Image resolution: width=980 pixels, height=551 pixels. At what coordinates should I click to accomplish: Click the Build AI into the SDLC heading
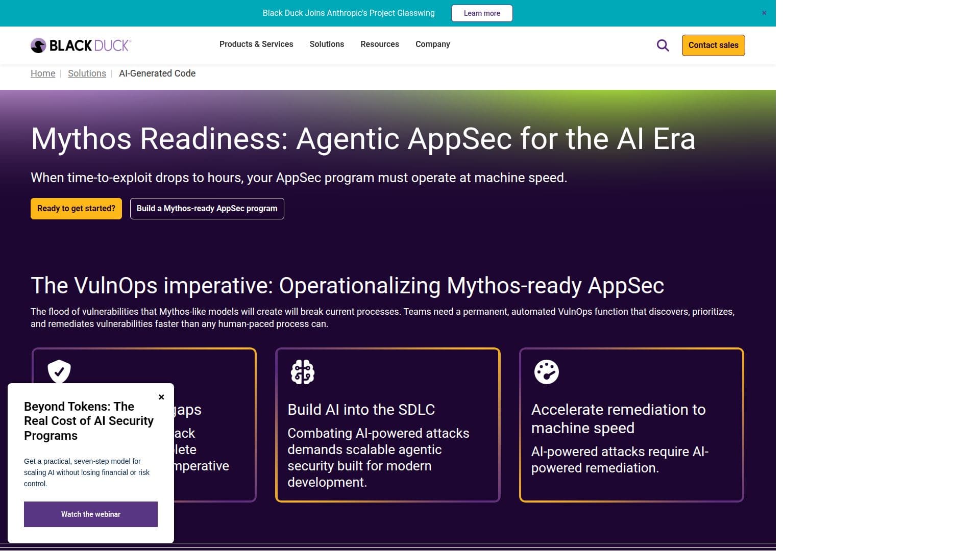(x=361, y=410)
